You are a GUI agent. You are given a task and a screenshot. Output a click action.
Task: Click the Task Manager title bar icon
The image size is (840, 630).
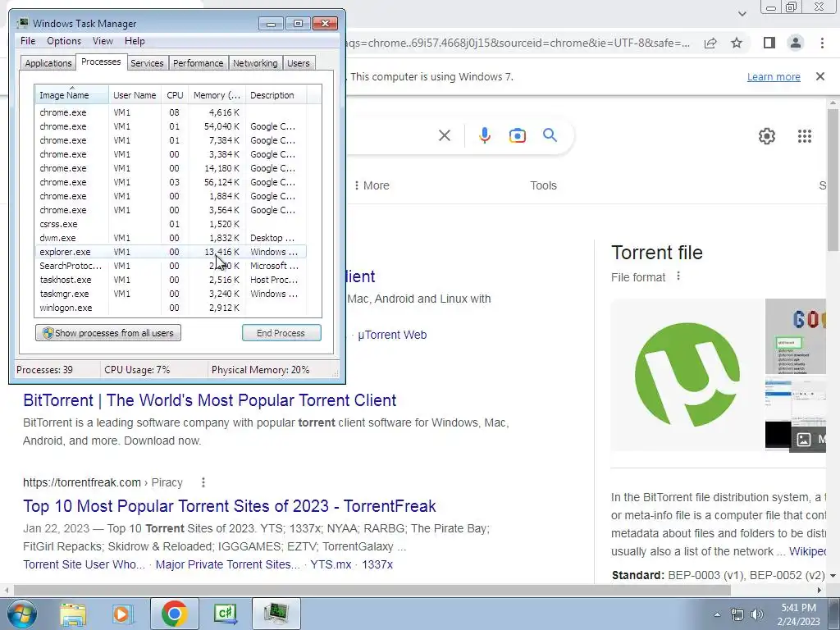(22, 23)
